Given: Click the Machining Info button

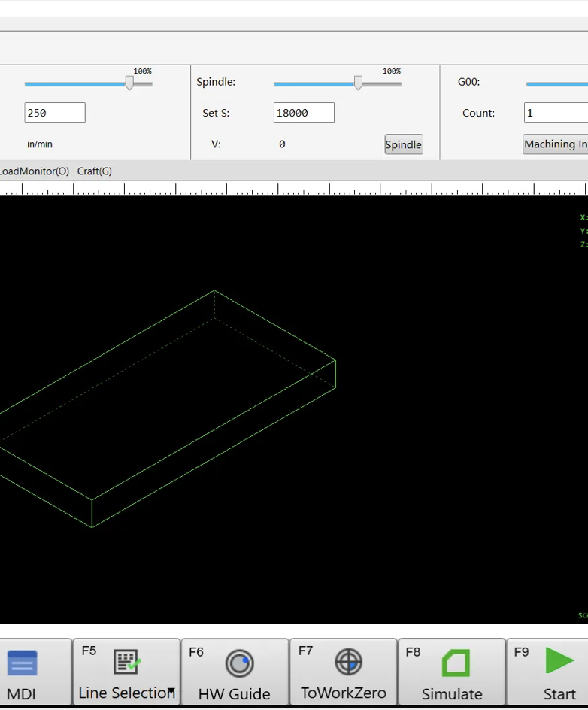Looking at the screenshot, I should coord(556,144).
